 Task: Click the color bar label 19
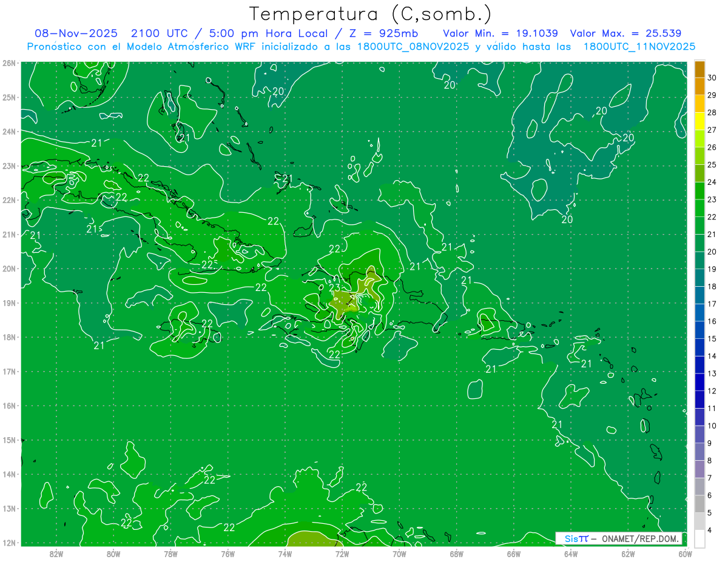[x=712, y=269]
